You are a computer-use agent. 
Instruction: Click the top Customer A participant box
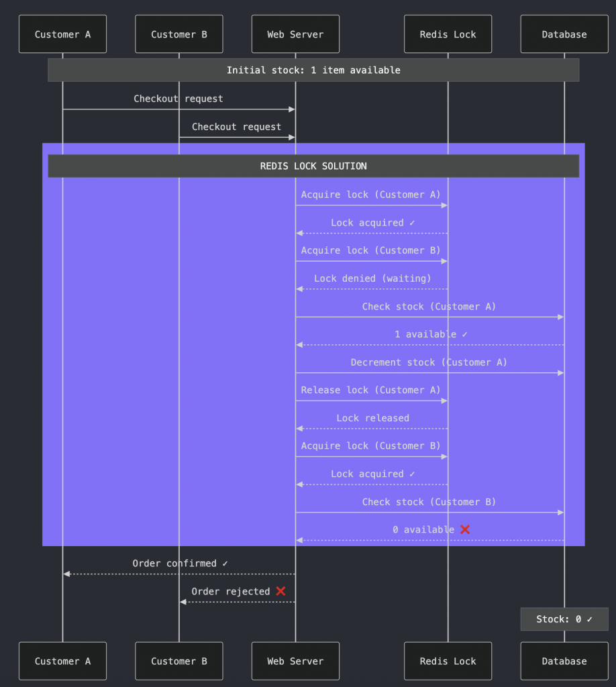(62, 34)
